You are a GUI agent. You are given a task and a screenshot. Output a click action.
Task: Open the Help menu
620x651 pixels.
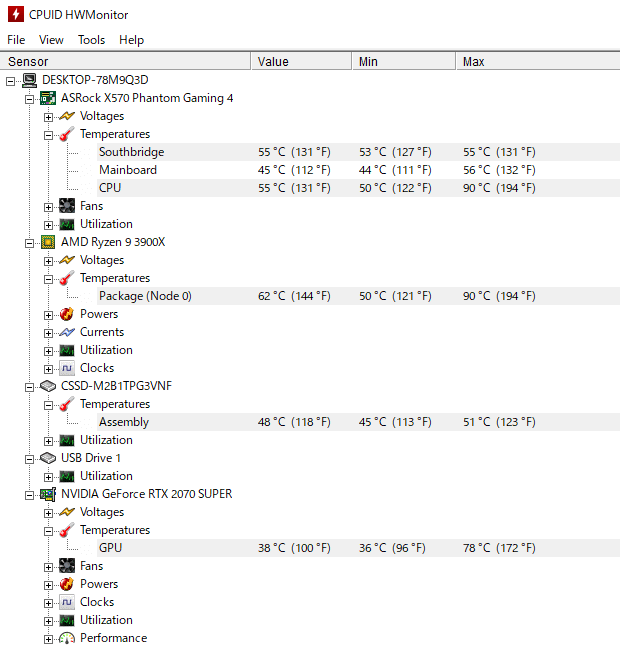tap(131, 40)
